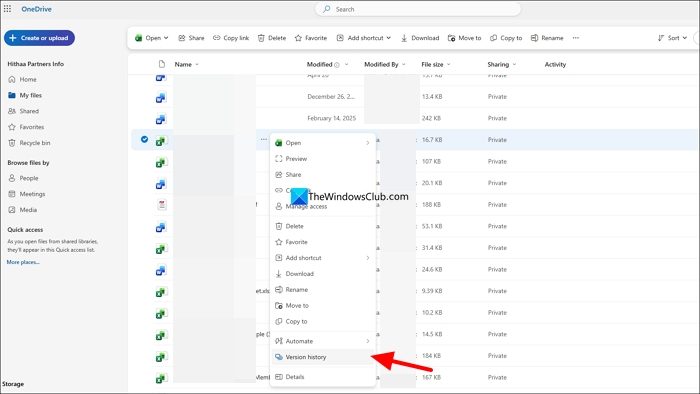
Task: Choose Details in the context menu
Action: [323, 377]
